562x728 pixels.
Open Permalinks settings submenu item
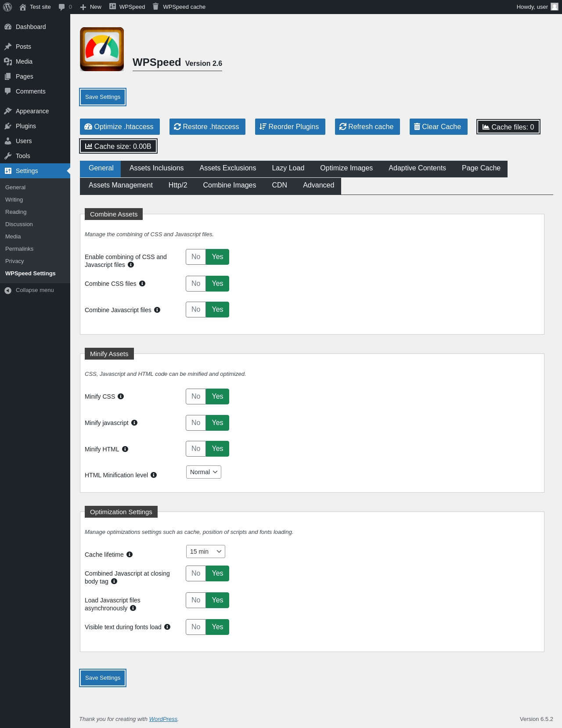[19, 249]
